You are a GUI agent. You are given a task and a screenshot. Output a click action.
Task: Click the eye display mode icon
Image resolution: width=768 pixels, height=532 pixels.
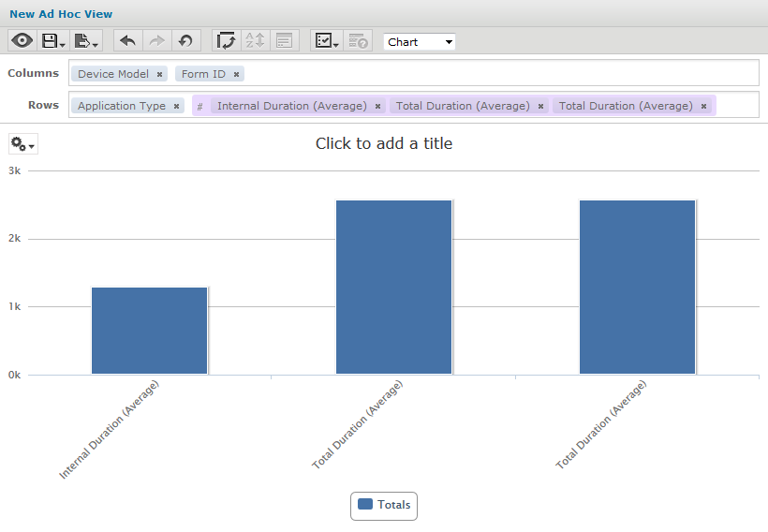(22, 41)
